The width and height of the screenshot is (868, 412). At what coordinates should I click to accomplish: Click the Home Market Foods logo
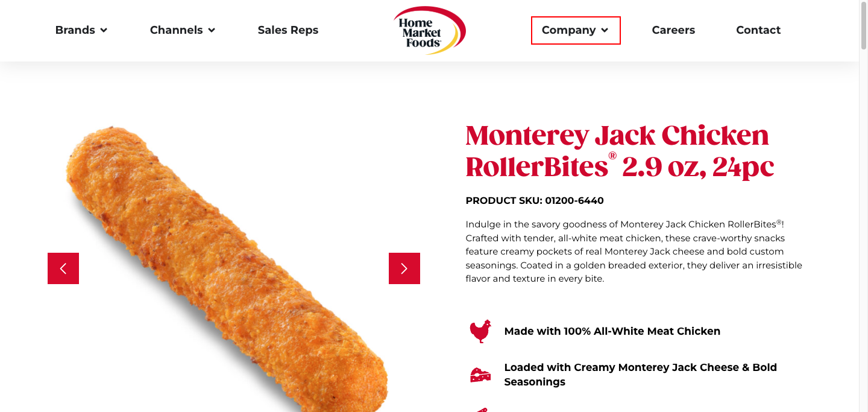click(430, 30)
